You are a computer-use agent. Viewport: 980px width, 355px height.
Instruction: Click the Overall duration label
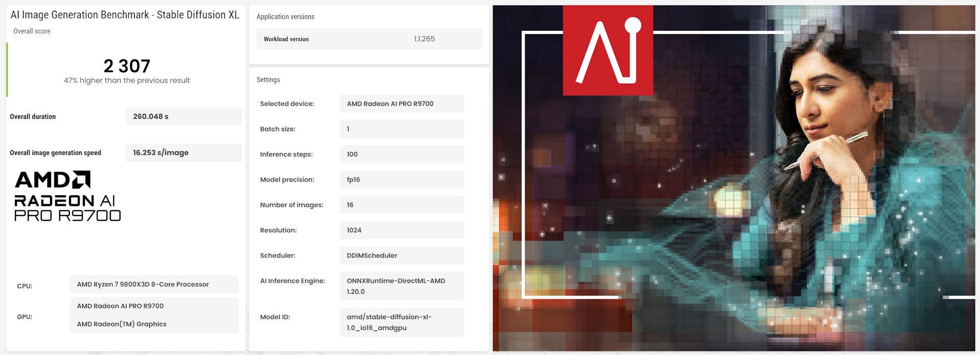33,116
